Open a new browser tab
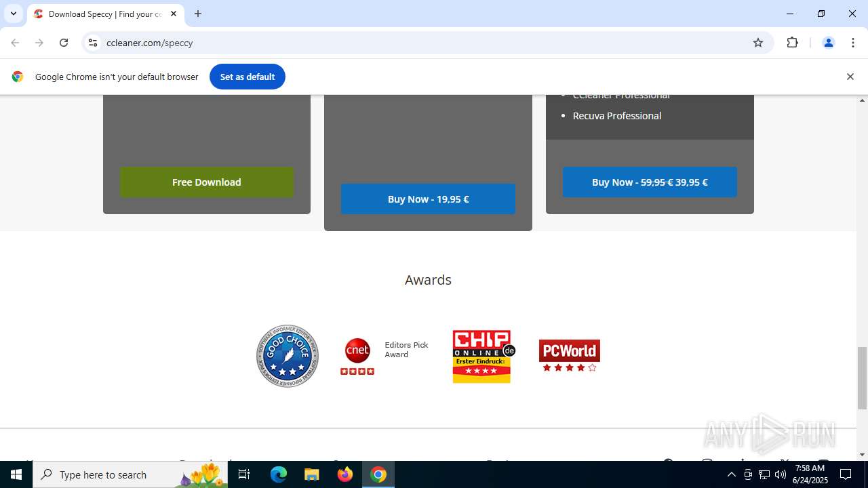Screen dimensions: 868x488 point(198,14)
